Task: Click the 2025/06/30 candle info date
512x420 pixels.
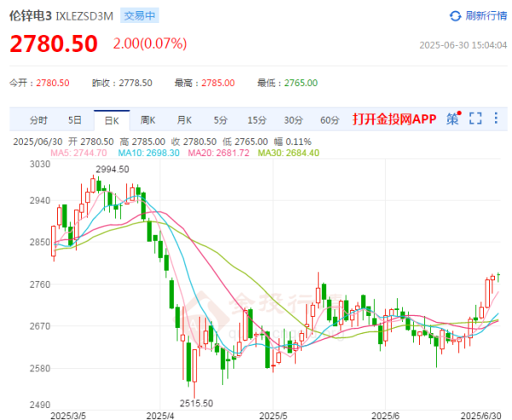Action: [x=38, y=142]
